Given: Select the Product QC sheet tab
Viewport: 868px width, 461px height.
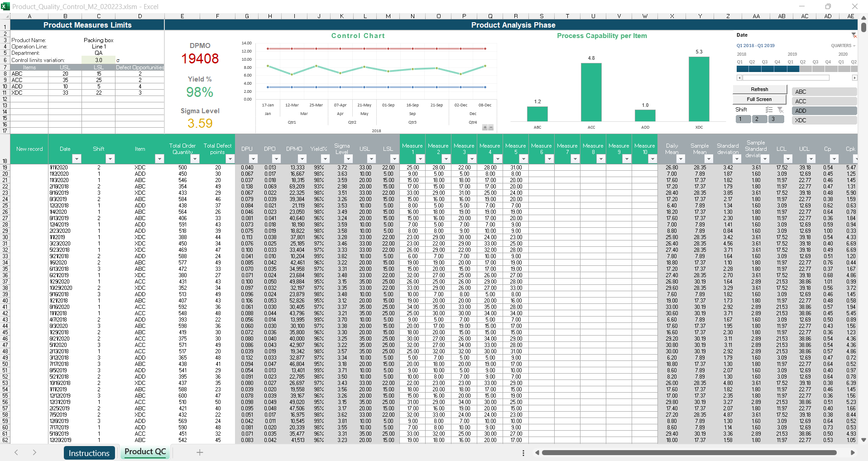Looking at the screenshot, I should click(x=145, y=452).
